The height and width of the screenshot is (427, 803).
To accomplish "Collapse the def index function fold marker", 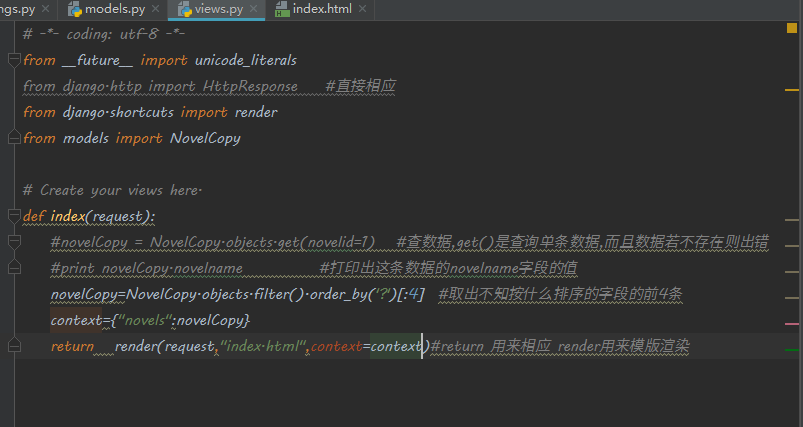I will click(x=13, y=216).
